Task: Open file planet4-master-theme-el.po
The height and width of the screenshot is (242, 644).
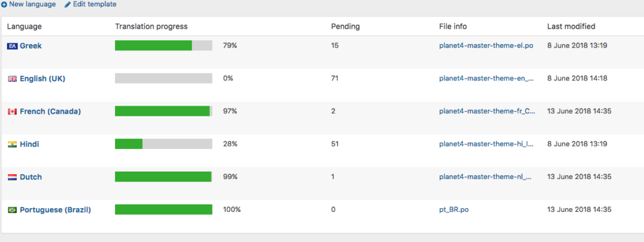Action: [486, 45]
